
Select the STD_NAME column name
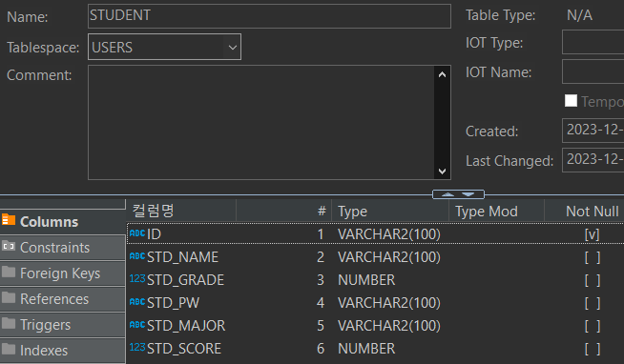coord(182,257)
